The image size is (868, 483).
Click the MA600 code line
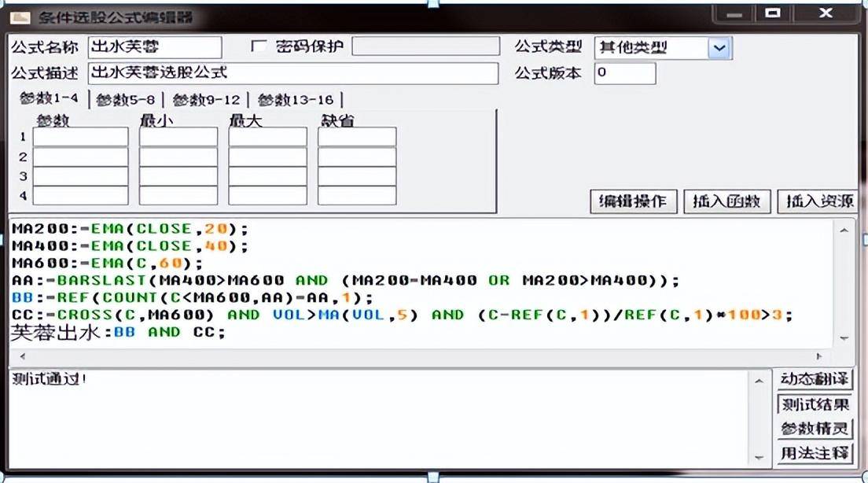(108, 263)
